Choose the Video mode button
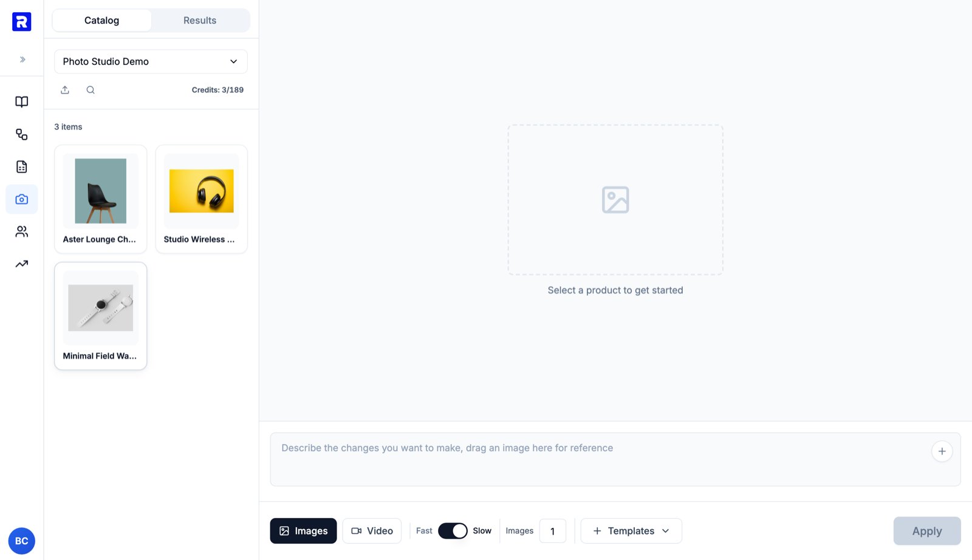972x560 pixels. tap(372, 531)
